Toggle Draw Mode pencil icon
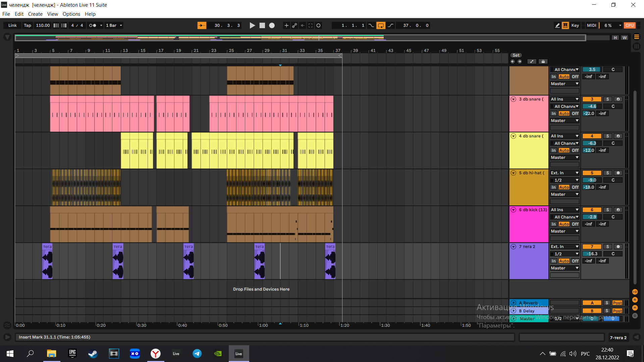 pyautogui.click(x=557, y=25)
